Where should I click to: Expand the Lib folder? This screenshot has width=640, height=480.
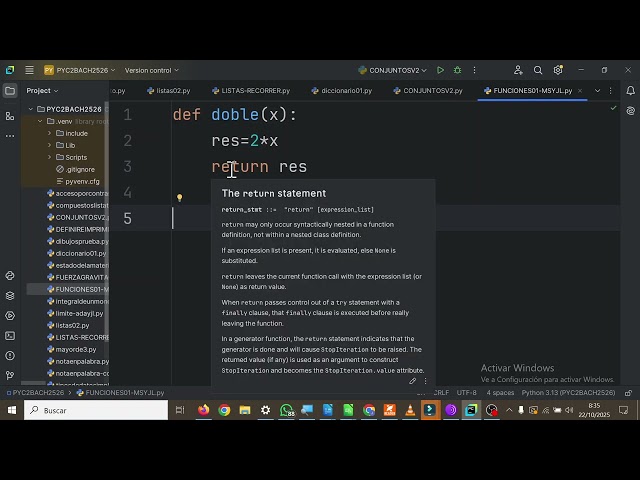49,145
